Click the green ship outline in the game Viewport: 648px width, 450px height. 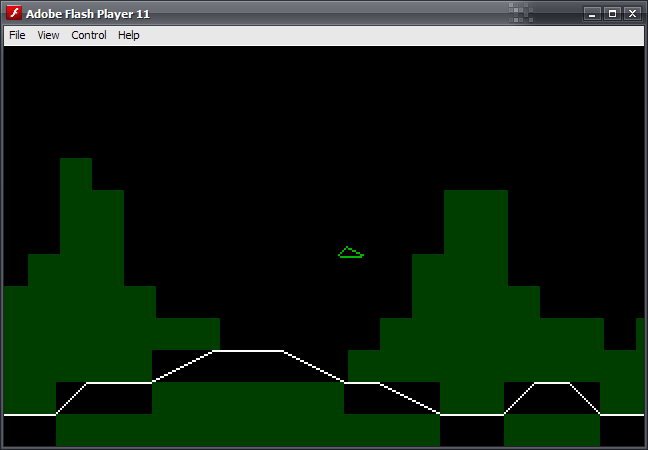click(351, 252)
